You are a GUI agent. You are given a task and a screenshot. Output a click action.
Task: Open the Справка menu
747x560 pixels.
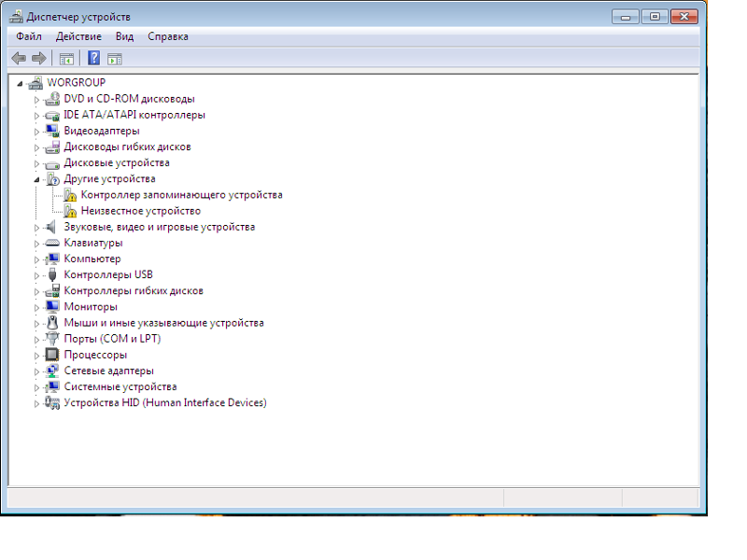click(x=168, y=36)
